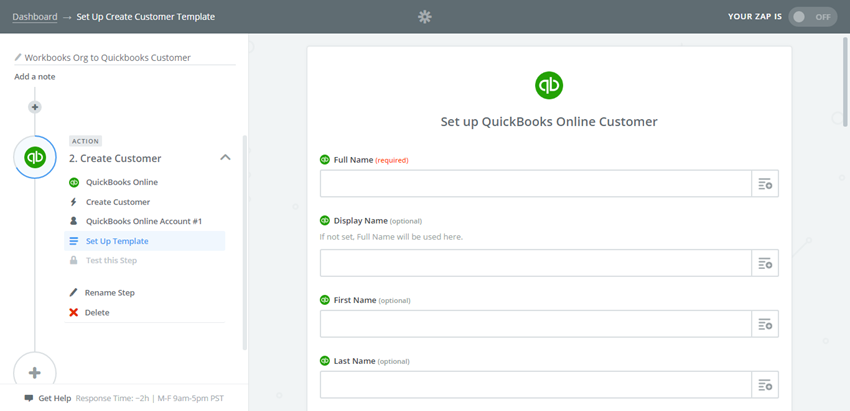Toggle the Zap ON/OFF switch
This screenshot has height=411, width=850.
click(x=812, y=17)
